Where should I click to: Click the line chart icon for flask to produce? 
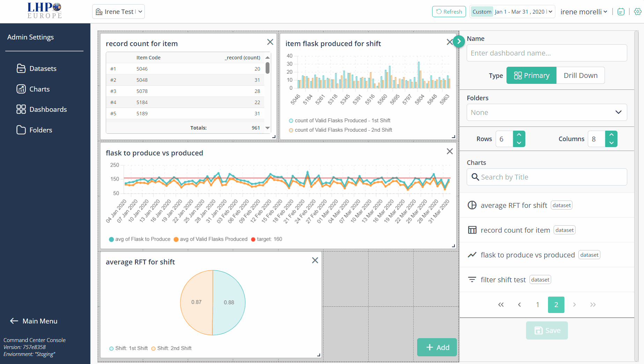472,255
